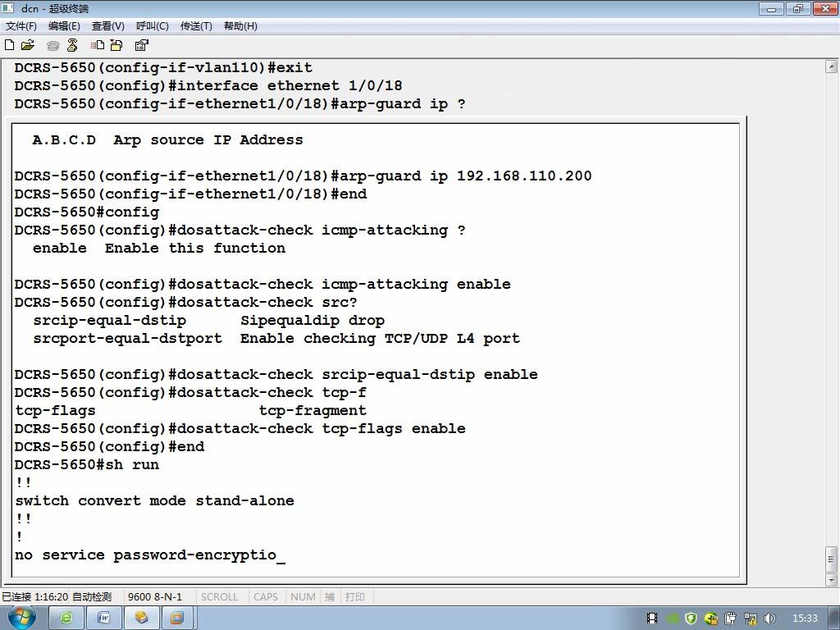
Task: Click the power plug tray icon
Action: (x=731, y=619)
